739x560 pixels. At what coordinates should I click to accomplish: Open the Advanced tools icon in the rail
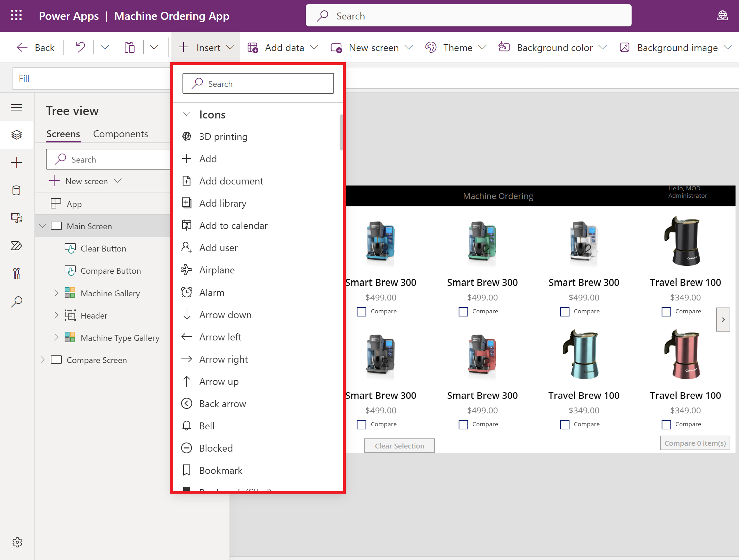[17, 274]
